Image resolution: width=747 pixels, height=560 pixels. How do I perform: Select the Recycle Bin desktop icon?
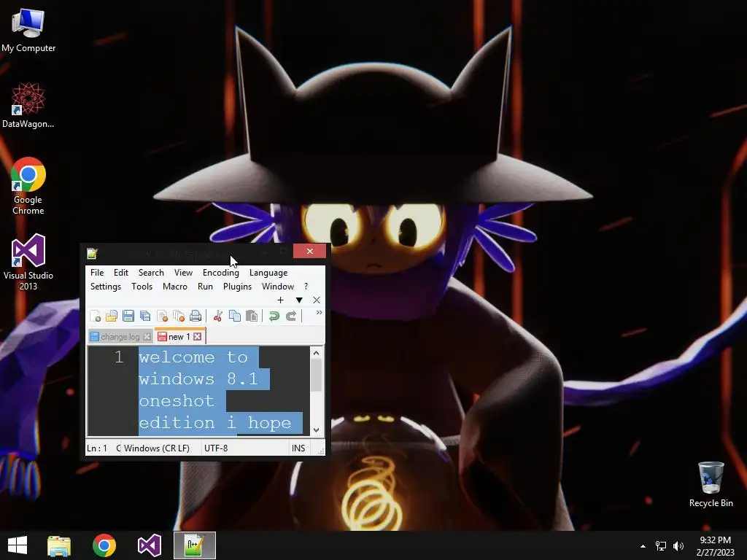pos(711,484)
